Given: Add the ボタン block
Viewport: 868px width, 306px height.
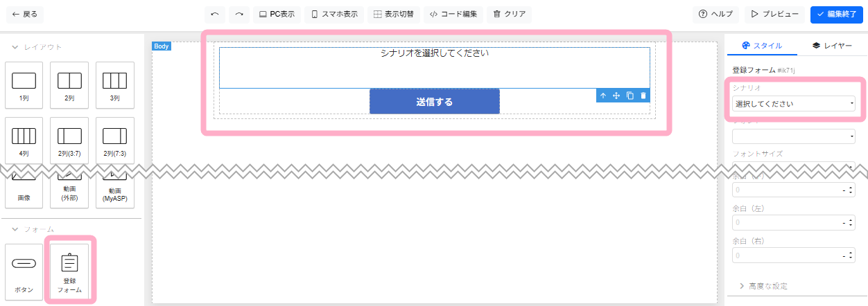Looking at the screenshot, I should click(x=24, y=270).
